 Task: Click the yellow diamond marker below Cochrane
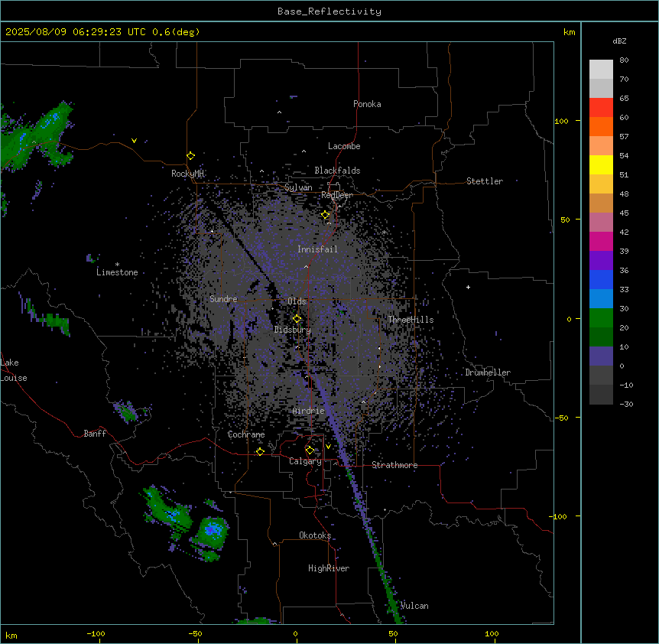[x=260, y=451]
